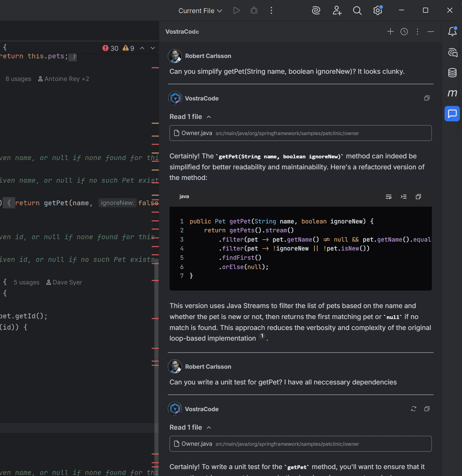Collapse the first Read 1 file section
The width and height of the screenshot is (462, 476).
point(209,117)
